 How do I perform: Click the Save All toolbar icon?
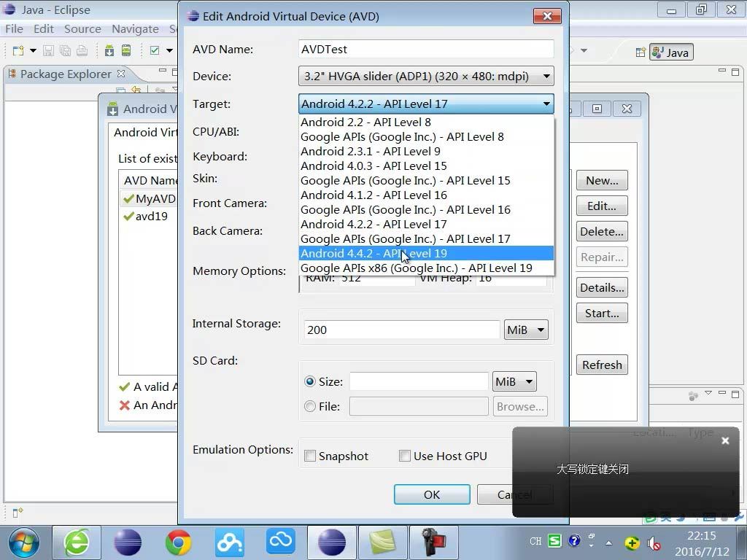pos(65,50)
